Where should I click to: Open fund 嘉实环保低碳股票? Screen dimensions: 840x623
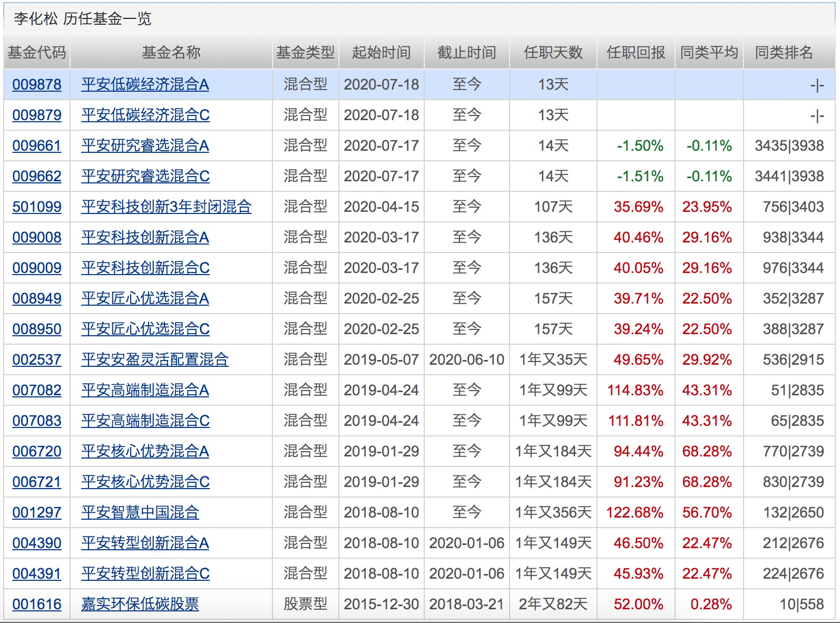[140, 604]
